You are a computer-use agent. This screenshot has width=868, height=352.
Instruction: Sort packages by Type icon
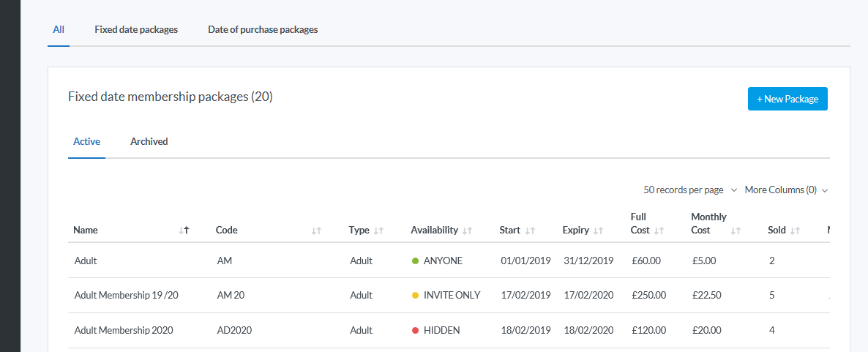[x=378, y=231]
